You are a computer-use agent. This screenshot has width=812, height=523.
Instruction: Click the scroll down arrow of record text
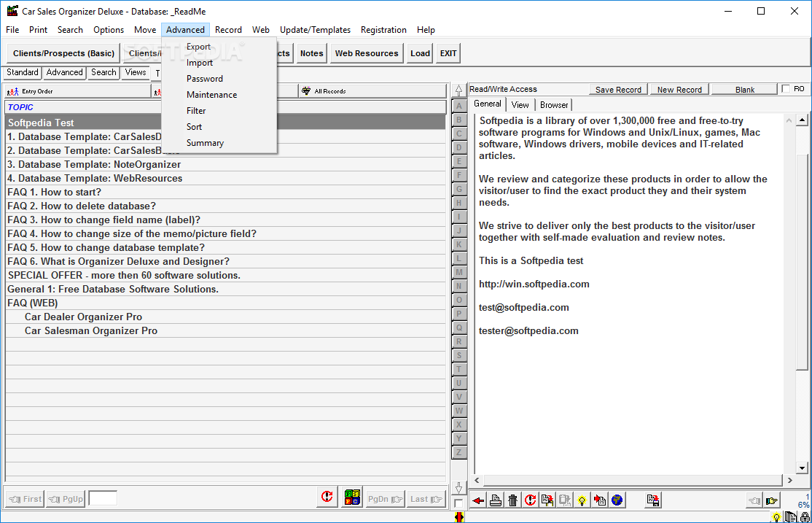point(803,468)
